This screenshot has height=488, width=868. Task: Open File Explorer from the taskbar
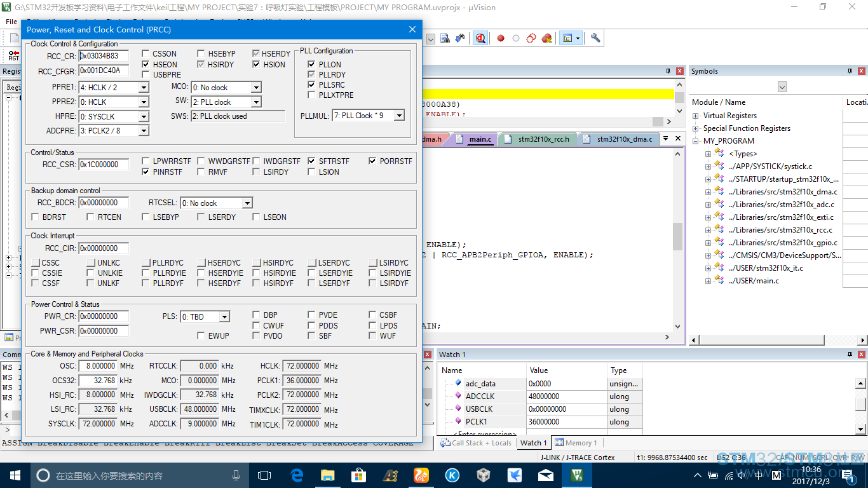[328, 475]
